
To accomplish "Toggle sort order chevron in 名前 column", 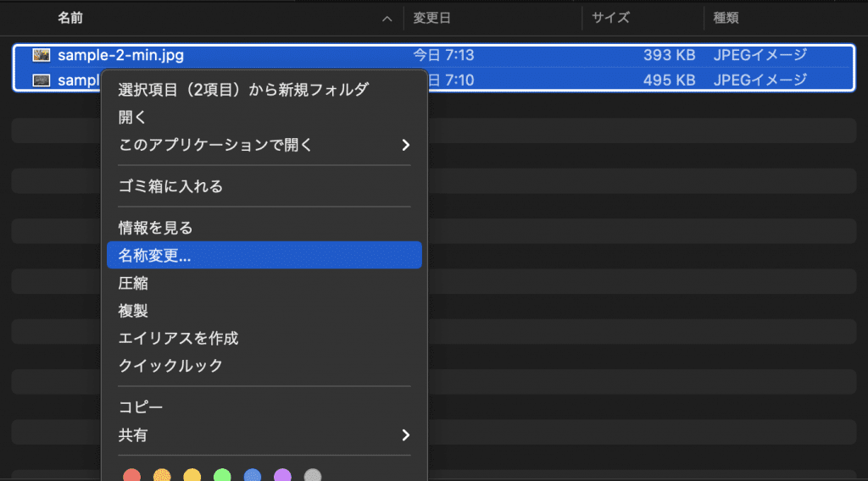I will (x=387, y=18).
